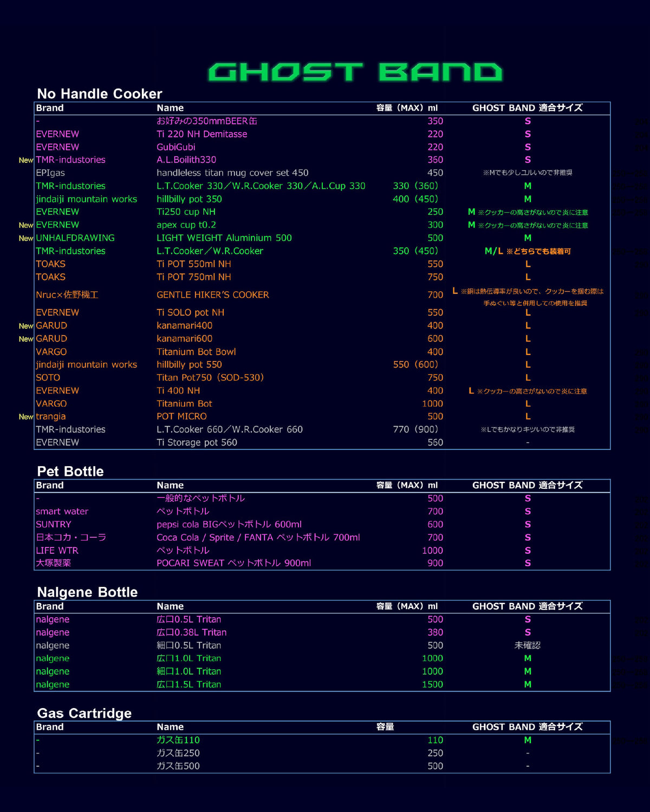
Task: Click the GHOST BAND title logo
Action: (355, 72)
